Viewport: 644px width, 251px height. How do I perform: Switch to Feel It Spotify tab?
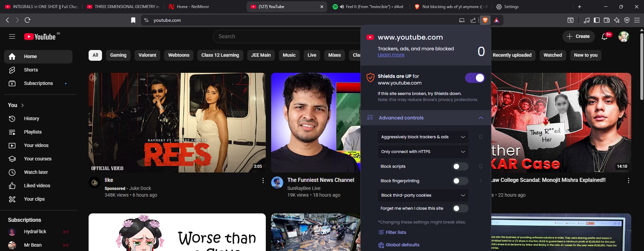click(369, 7)
